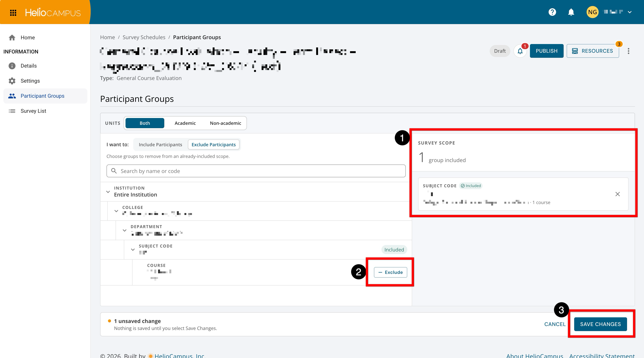Open Survey List in the sidebar

point(45,111)
